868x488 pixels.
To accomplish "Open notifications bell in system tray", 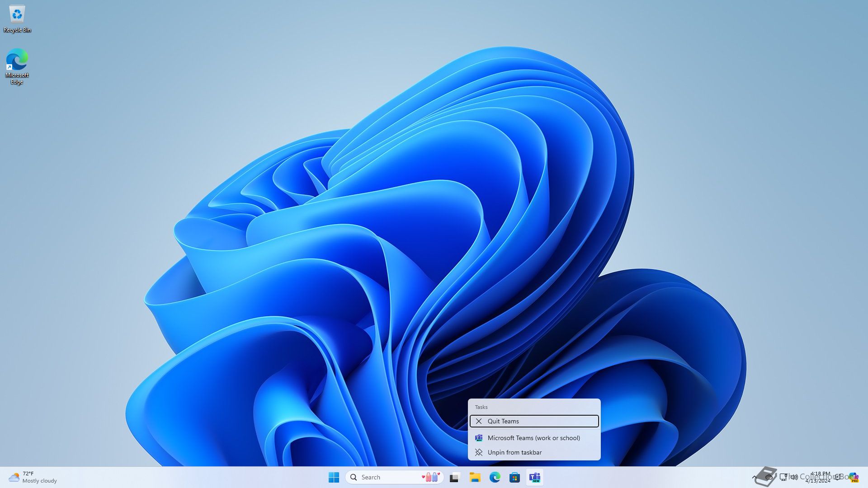I will pyautogui.click(x=838, y=477).
